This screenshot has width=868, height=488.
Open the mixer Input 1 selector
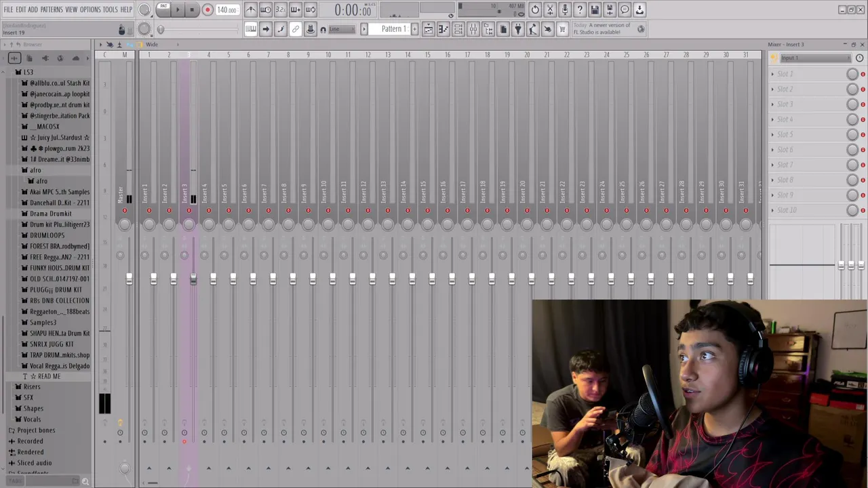click(814, 58)
